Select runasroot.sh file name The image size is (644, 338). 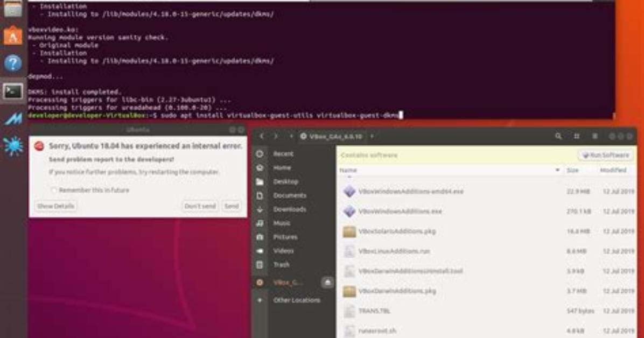pyautogui.click(x=377, y=330)
